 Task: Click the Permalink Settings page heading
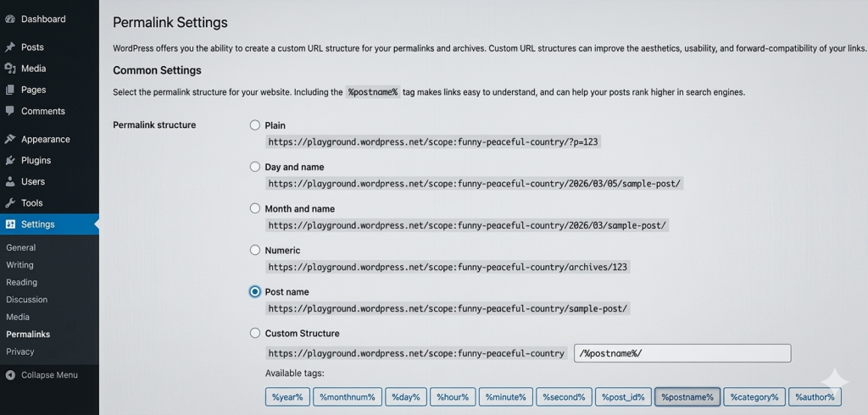[170, 23]
